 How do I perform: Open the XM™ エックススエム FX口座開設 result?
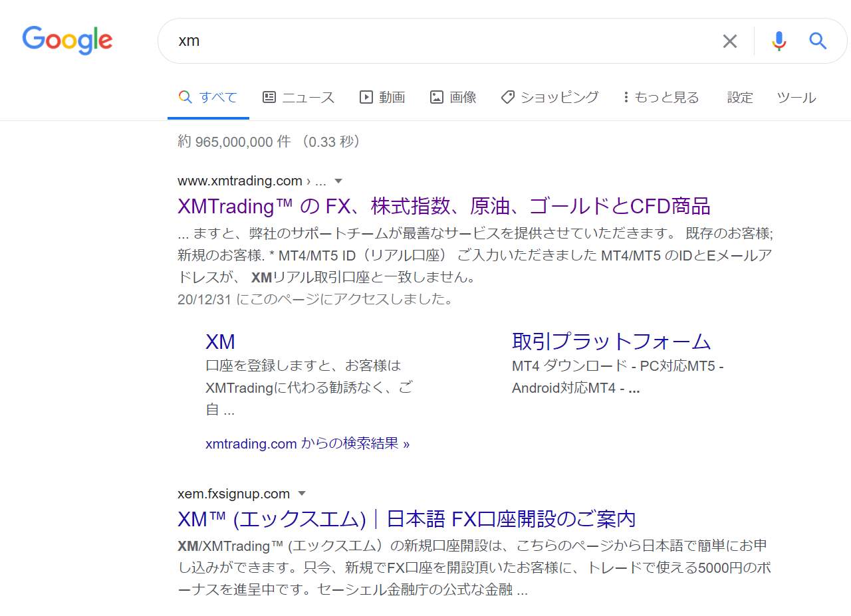click(406, 518)
